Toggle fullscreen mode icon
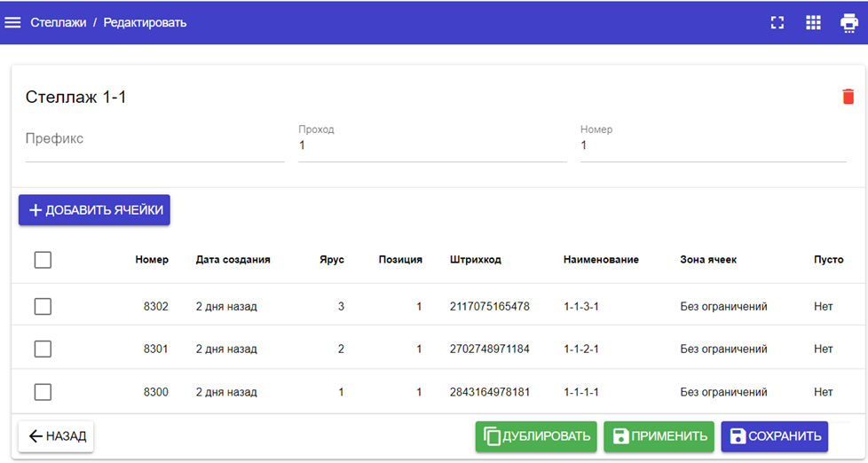The height and width of the screenshot is (463, 868). (777, 23)
